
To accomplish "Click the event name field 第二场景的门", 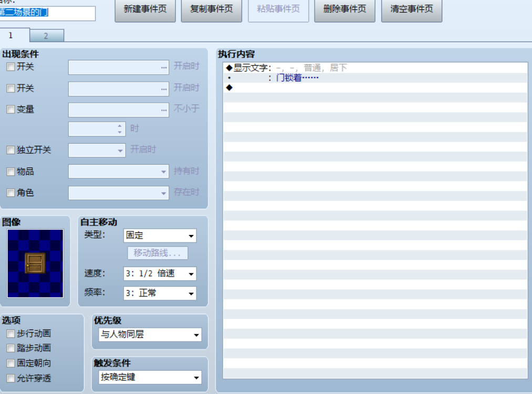I will [x=47, y=13].
